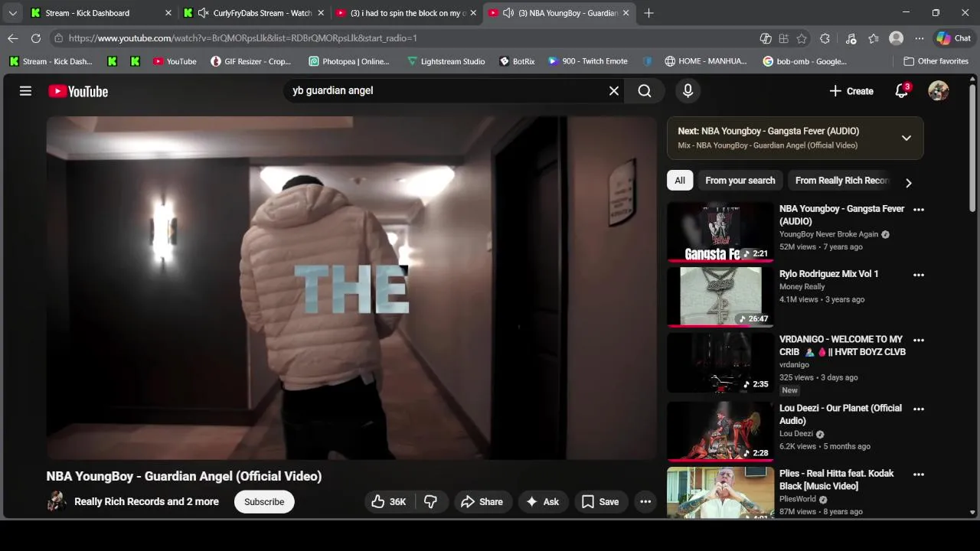Open a new browser tab
This screenshot has height=551, width=980.
648,13
